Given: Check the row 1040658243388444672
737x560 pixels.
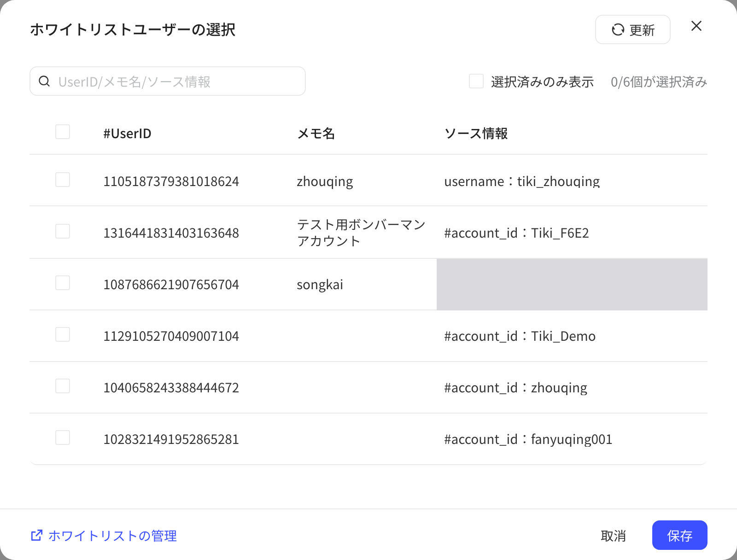Looking at the screenshot, I should 63,386.
